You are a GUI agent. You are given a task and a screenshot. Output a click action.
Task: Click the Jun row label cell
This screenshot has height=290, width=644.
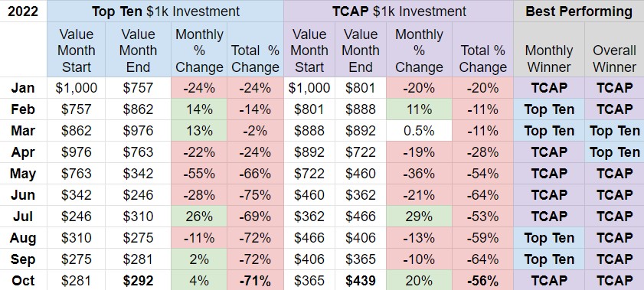tap(24, 195)
